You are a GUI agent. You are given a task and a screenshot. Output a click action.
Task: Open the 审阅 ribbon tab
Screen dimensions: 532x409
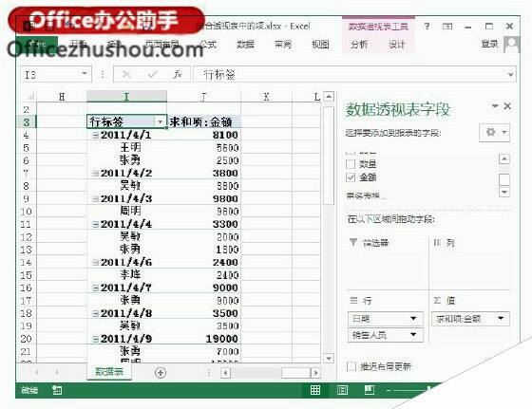click(x=283, y=45)
